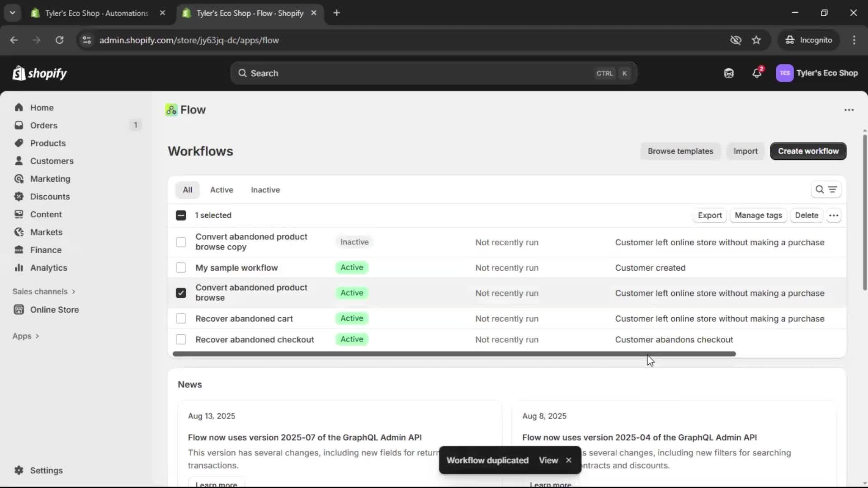The height and width of the screenshot is (488, 868).
Task: Open the Shopify logo home link
Action: [40, 73]
